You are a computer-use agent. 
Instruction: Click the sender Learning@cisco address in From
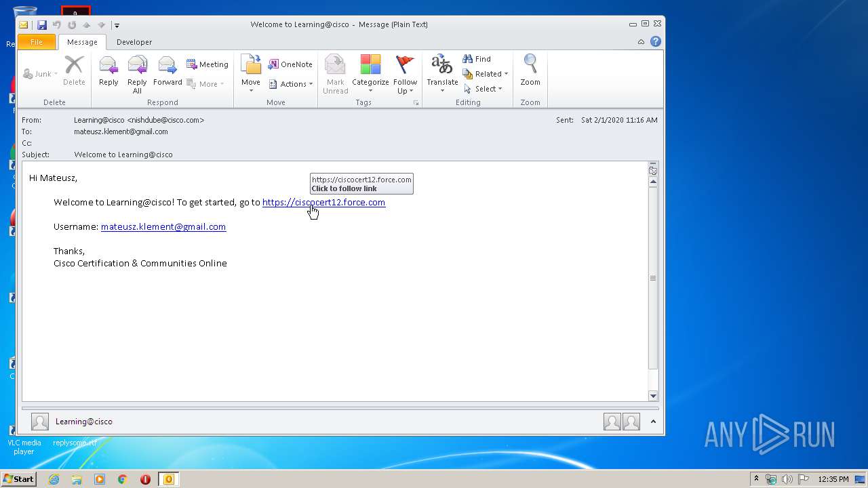click(139, 120)
